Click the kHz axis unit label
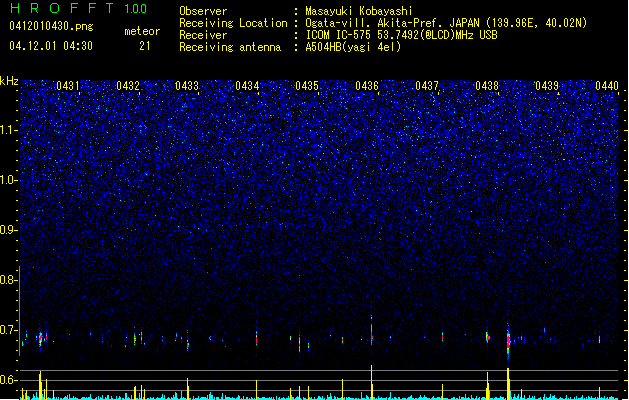 click(x=9, y=81)
